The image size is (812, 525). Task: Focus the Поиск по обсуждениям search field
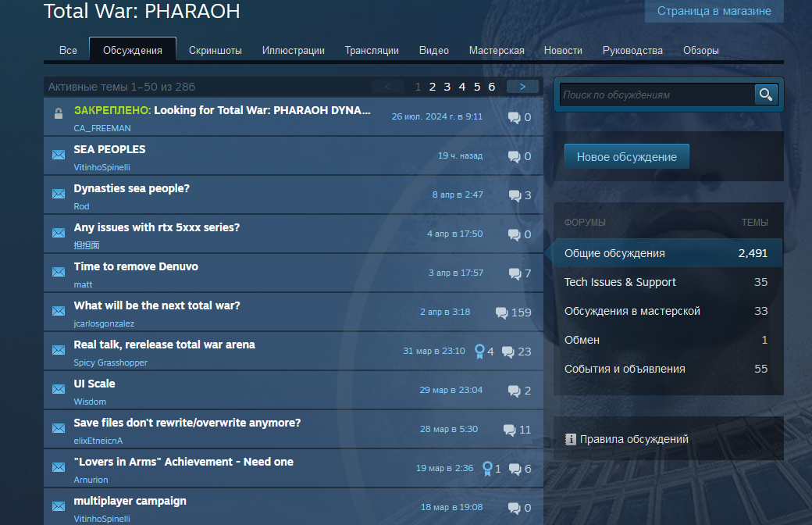click(657, 95)
